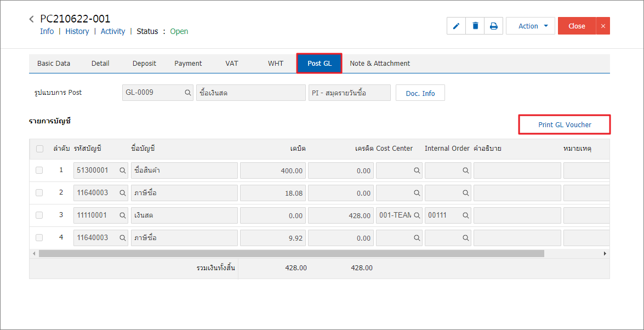Click the ซื้อเงินสด posting name field
644x330 pixels.
(x=250, y=93)
